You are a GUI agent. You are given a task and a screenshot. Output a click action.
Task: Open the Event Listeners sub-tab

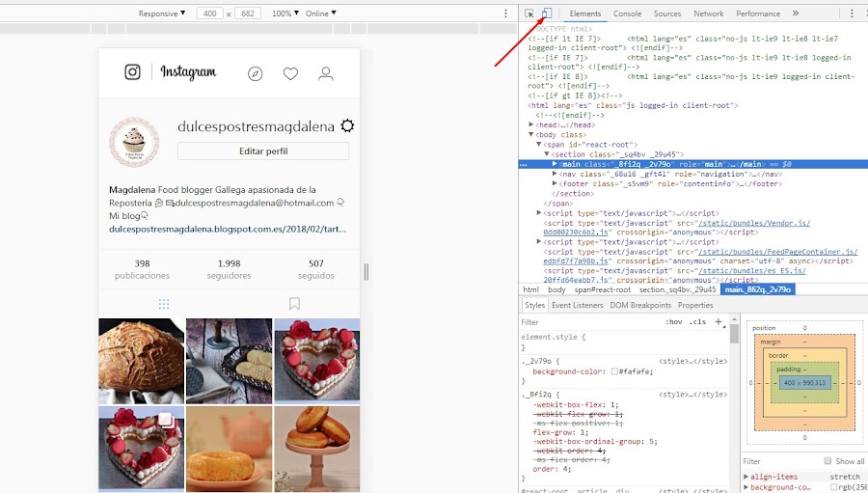pos(578,305)
